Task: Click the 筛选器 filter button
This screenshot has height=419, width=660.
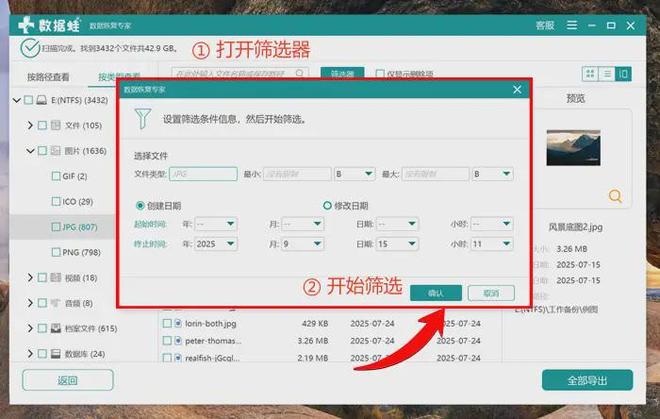Action: pyautogui.click(x=342, y=74)
